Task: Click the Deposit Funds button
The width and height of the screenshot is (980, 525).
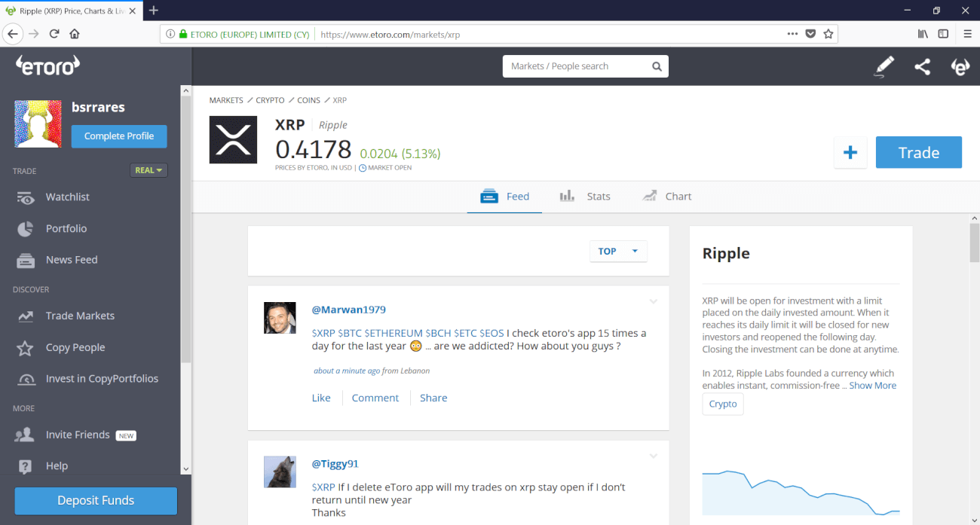Action: click(96, 501)
